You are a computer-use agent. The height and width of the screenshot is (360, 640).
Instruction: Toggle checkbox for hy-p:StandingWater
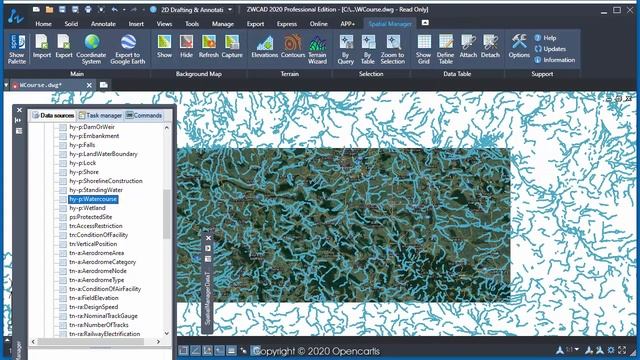click(63, 190)
